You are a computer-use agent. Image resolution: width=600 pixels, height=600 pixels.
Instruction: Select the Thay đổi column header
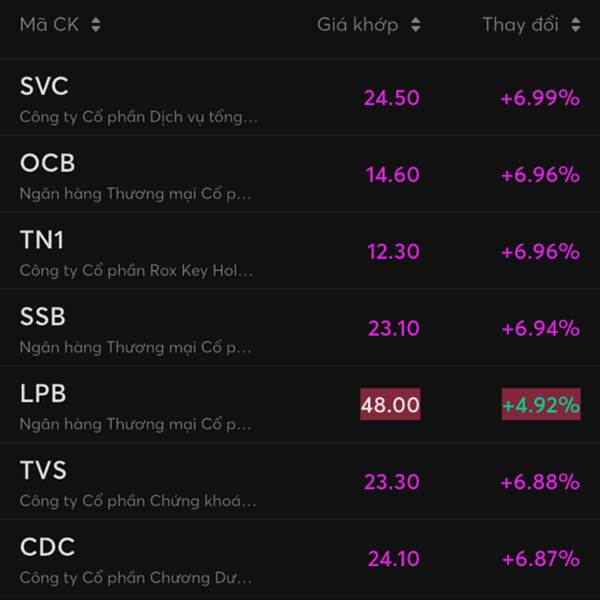point(520,25)
